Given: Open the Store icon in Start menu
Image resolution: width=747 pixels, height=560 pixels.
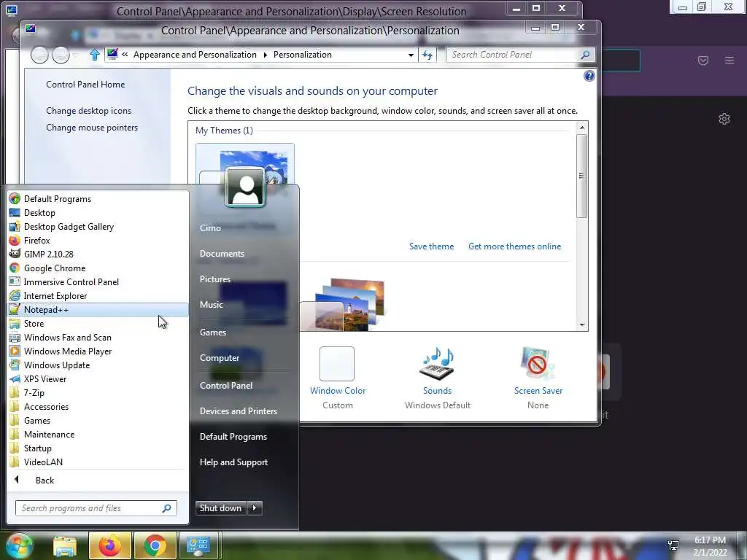Looking at the screenshot, I should [15, 323].
